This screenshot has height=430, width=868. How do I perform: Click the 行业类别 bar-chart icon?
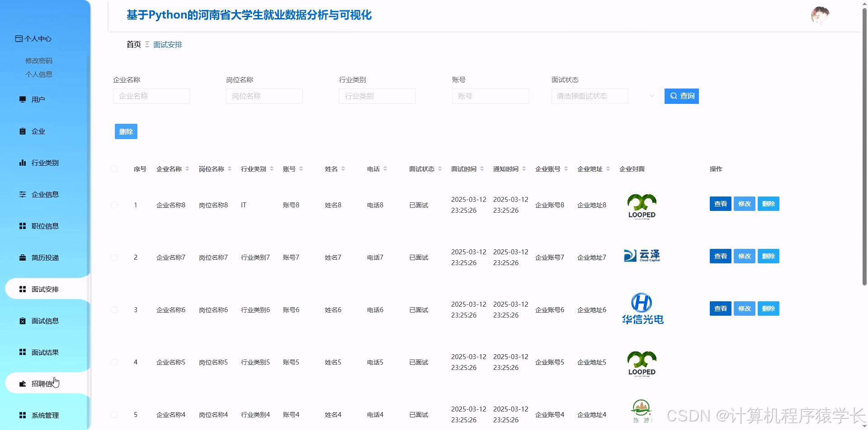click(x=23, y=163)
